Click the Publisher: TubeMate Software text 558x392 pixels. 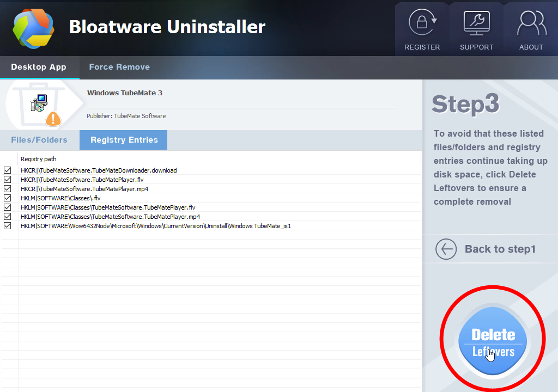click(126, 116)
